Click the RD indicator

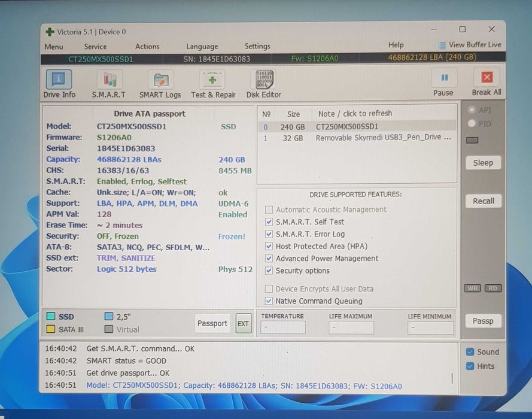tap(493, 289)
